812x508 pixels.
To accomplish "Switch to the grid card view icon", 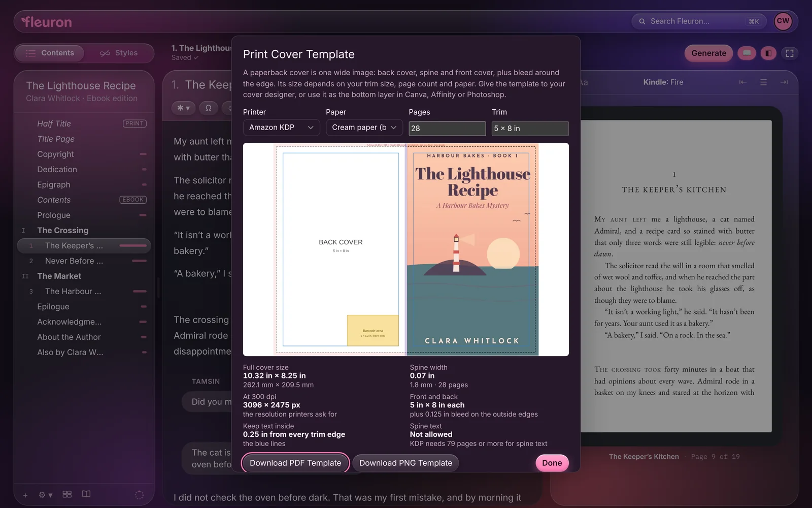I will (x=67, y=494).
